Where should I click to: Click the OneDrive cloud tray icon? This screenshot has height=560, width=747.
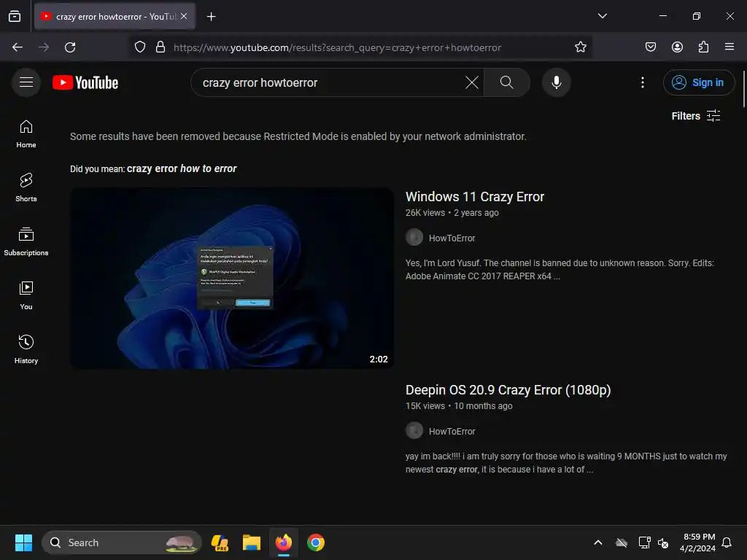622,542
